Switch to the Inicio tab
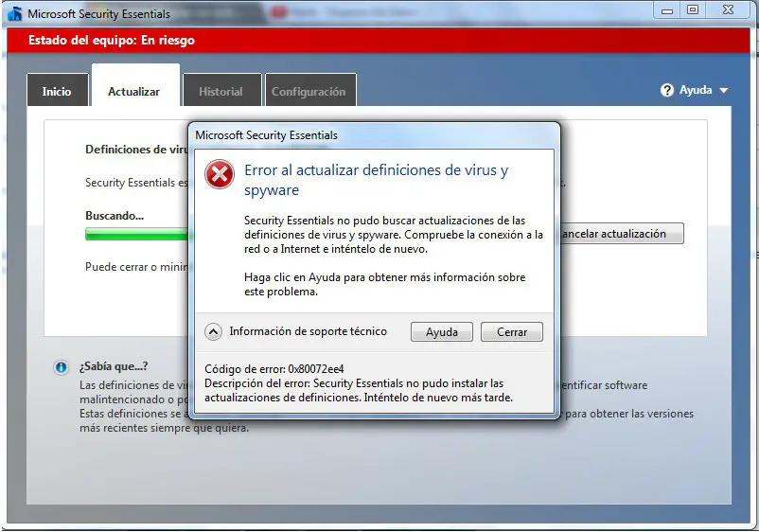 pos(57,90)
